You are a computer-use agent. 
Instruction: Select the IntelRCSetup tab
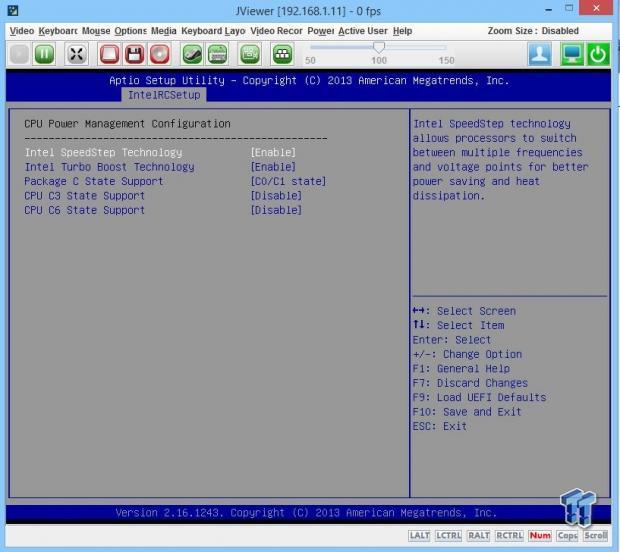[x=164, y=95]
